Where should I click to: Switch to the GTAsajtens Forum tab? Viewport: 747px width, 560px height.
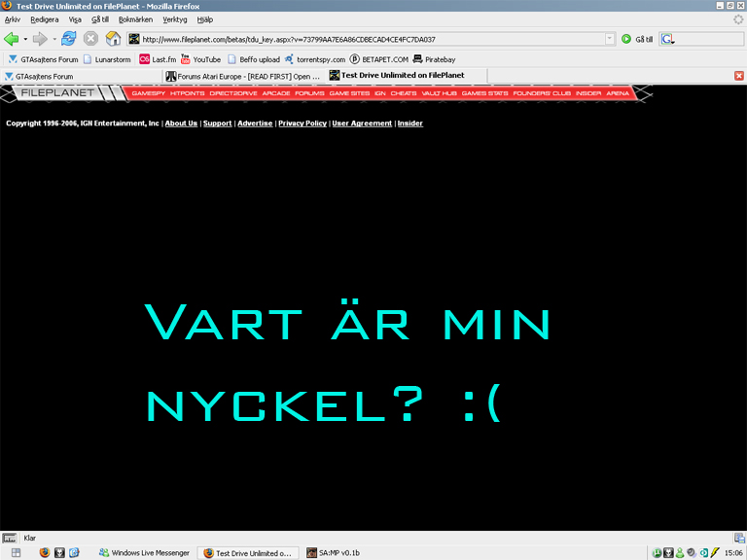coord(81,76)
